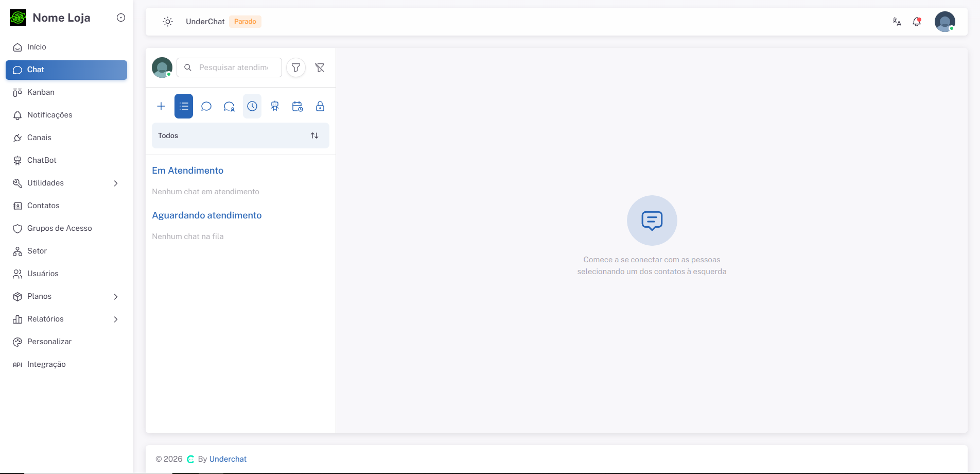Viewport: 980px width, 474px height.
Task: Expand Relatórios submenu chevron
Action: [x=116, y=319]
